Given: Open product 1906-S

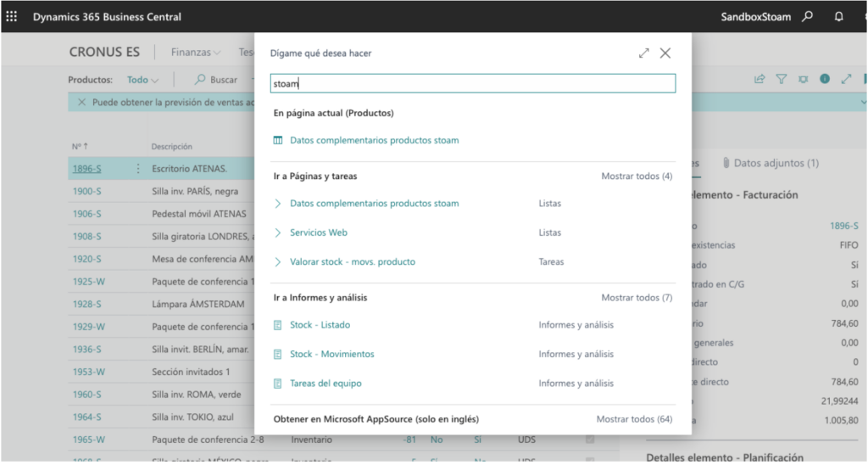Looking at the screenshot, I should point(87,214).
